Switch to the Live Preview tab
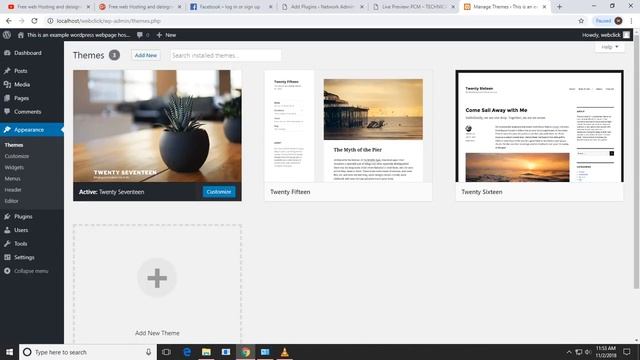This screenshot has height=360, width=640. pyautogui.click(x=413, y=7)
